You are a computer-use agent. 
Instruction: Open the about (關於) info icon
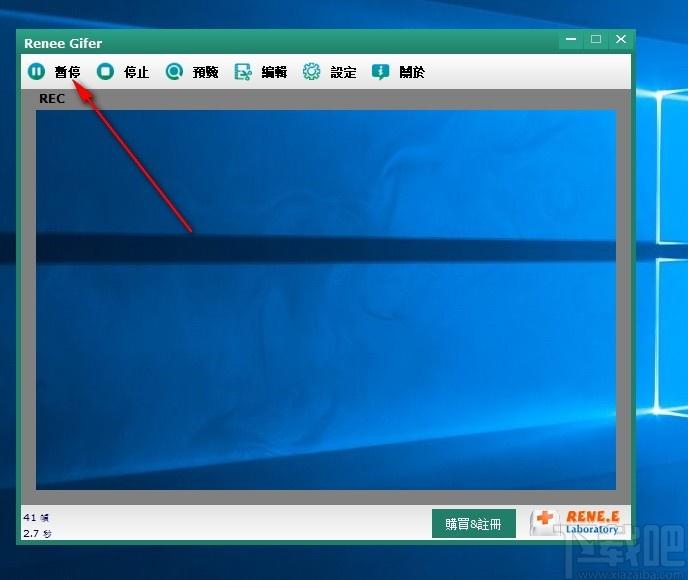(x=380, y=71)
